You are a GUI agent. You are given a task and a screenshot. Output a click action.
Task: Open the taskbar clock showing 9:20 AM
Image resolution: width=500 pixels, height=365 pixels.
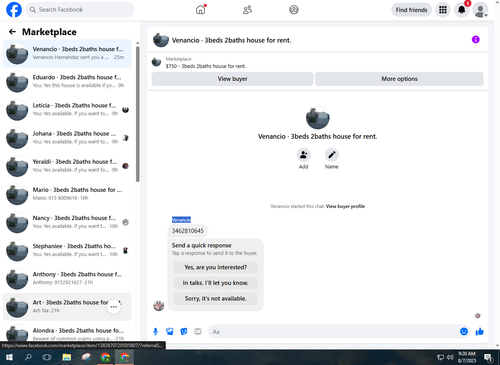pyautogui.click(x=467, y=357)
